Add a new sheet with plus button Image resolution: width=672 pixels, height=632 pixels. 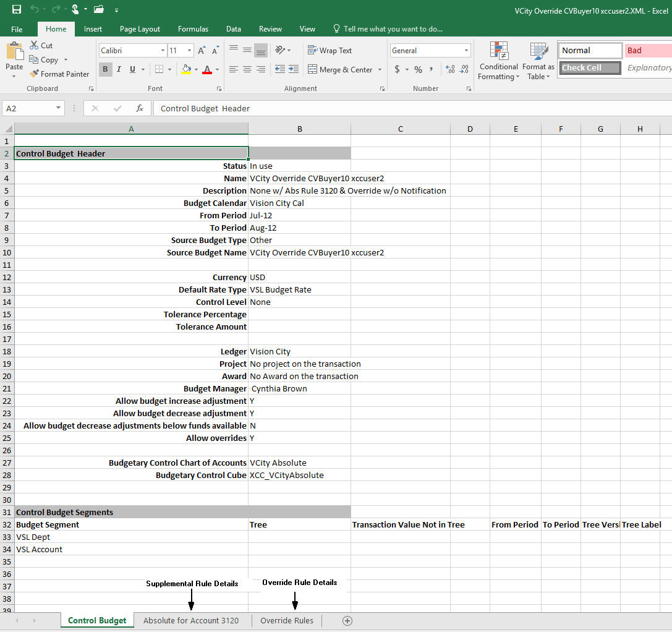pyautogui.click(x=347, y=620)
